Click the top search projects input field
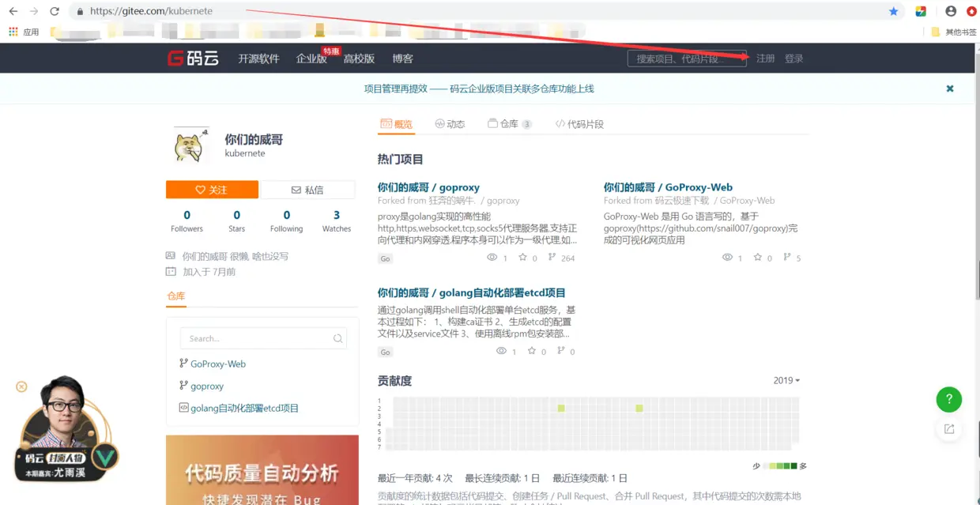980x505 pixels. pos(687,58)
